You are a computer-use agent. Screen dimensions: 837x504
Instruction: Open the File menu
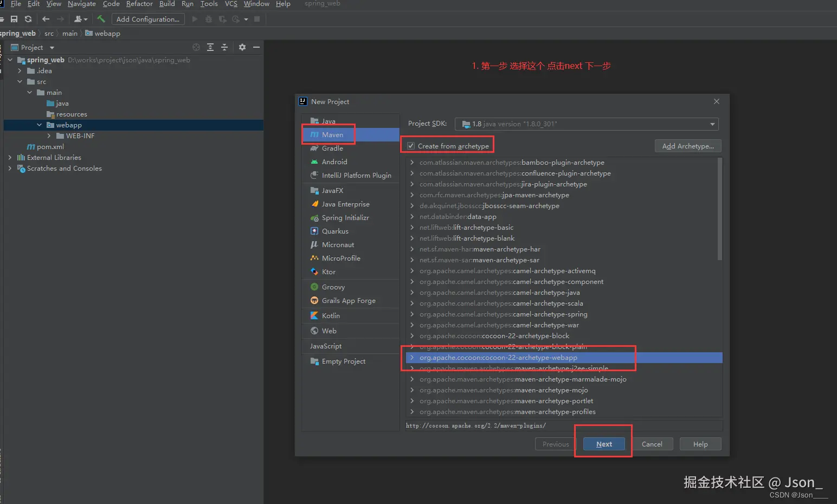coord(16,4)
